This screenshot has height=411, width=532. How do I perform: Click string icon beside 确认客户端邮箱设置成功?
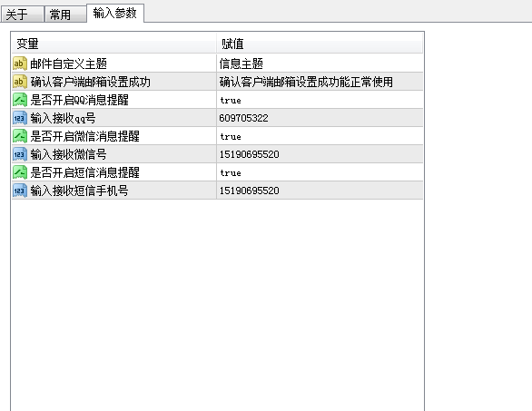point(20,82)
